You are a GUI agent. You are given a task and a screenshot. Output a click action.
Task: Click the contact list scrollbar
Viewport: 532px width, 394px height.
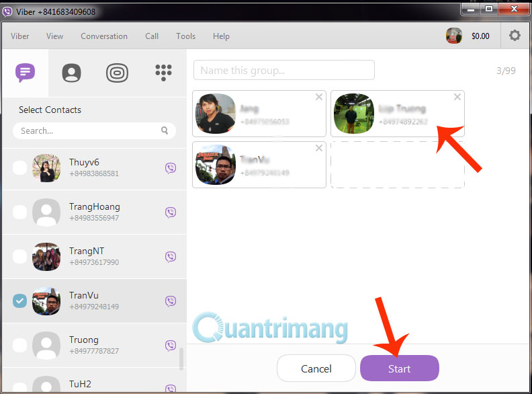[181, 358]
